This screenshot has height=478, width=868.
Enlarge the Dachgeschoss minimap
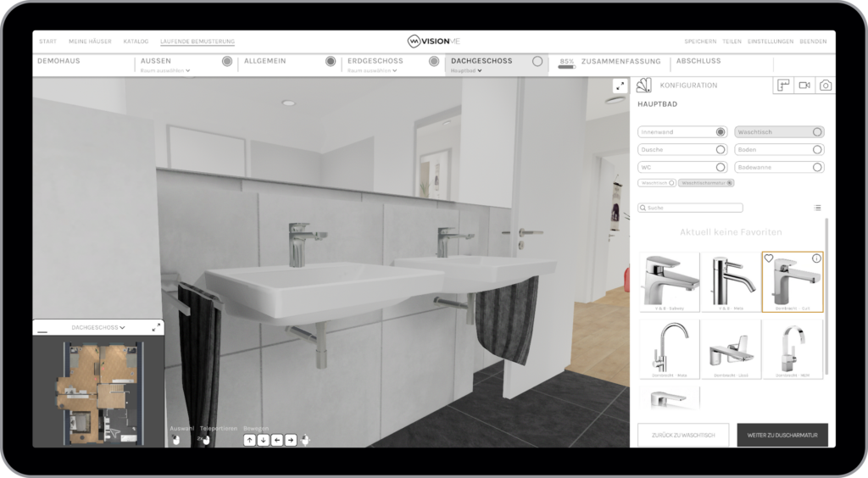(156, 327)
